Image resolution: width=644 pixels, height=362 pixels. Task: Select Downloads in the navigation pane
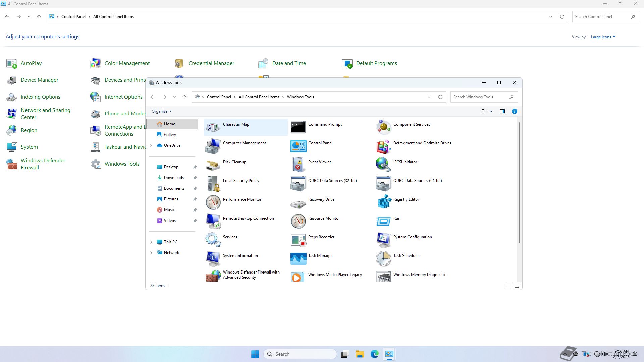(173, 178)
